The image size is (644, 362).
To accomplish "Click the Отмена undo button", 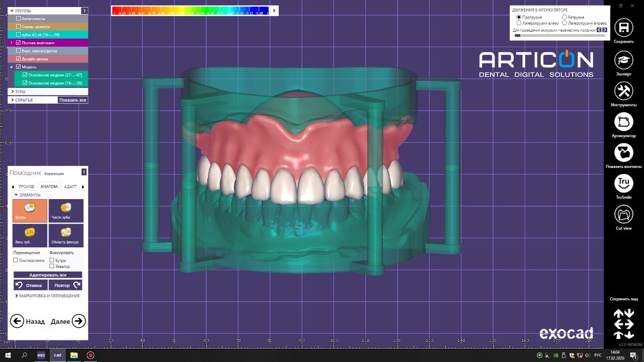I will click(x=30, y=285).
